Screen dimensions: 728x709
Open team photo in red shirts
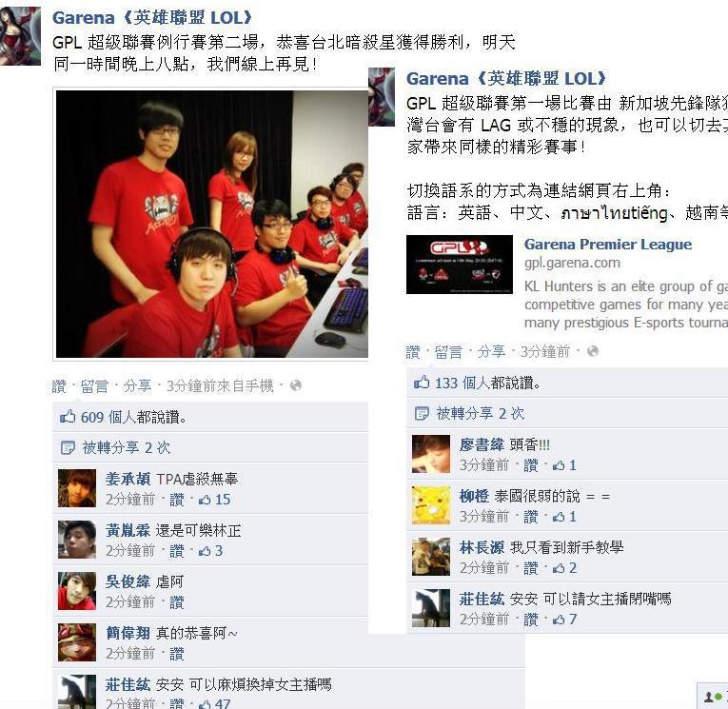pos(212,224)
